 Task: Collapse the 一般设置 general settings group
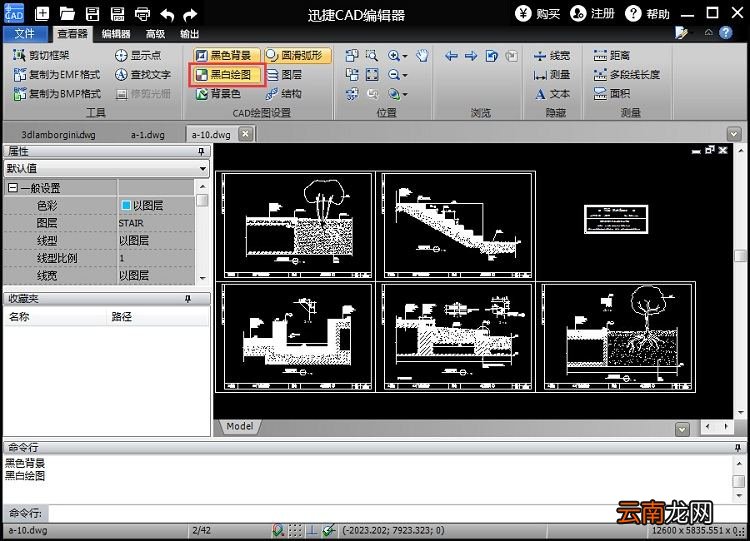coord(12,188)
